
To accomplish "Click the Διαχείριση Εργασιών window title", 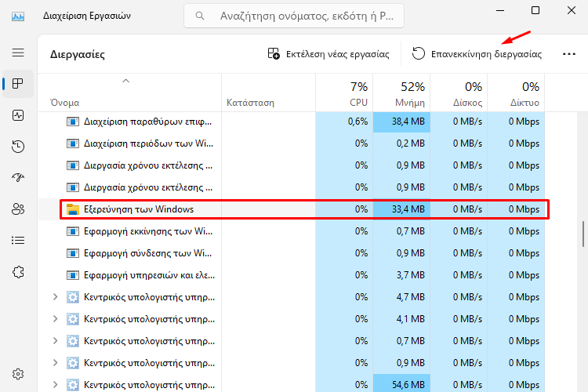I will point(86,16).
